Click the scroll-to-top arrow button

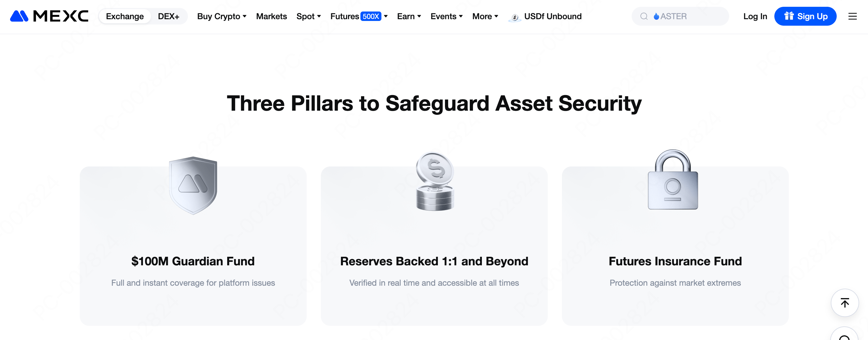click(x=844, y=303)
